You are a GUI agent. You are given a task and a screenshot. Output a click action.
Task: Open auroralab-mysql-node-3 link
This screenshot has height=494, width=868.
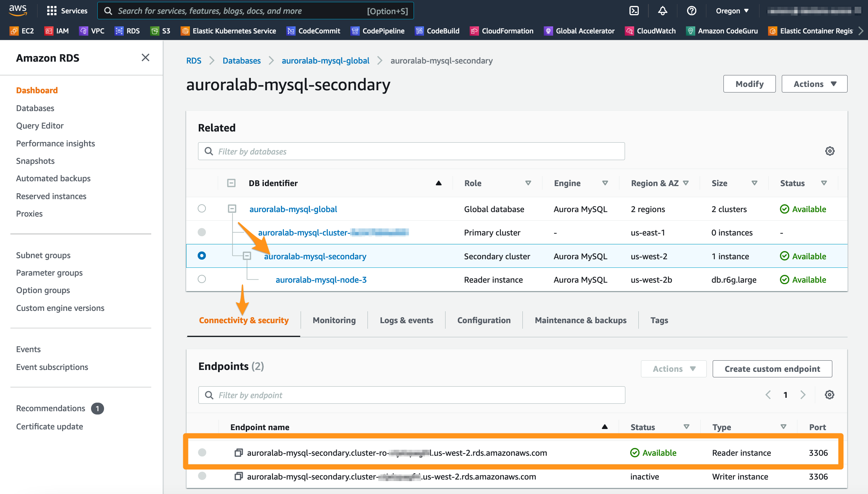[x=321, y=280]
